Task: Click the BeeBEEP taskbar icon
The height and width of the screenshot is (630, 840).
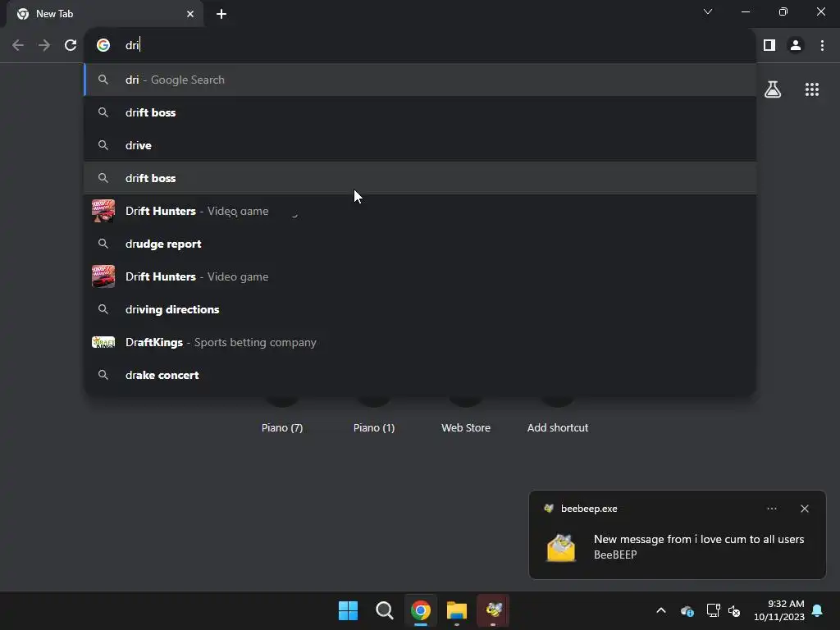Action: click(x=493, y=610)
